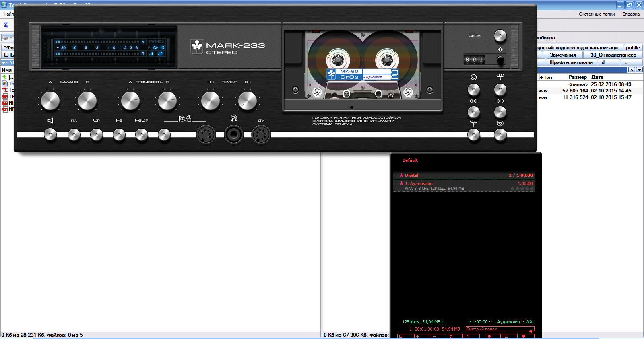Screen dimensions: 644x339
Task: Rate the Аудиоклип track with the stars
Action: tap(522, 188)
